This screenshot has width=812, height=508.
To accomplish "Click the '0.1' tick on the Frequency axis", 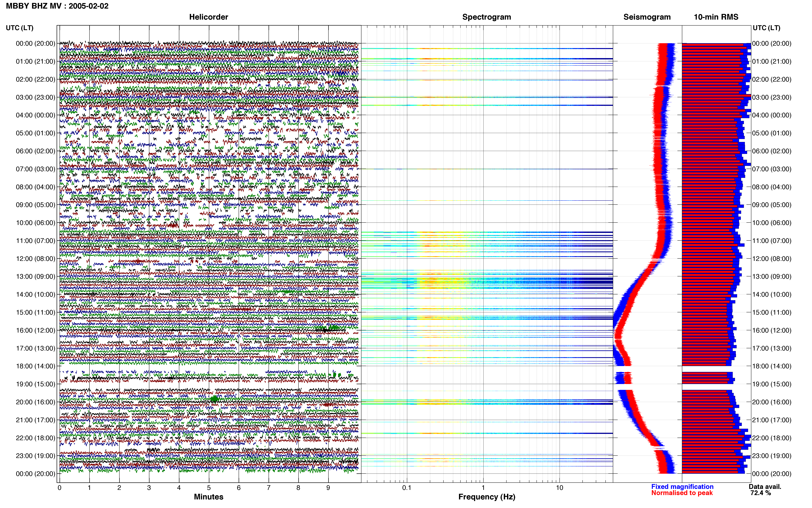I will (x=407, y=488).
